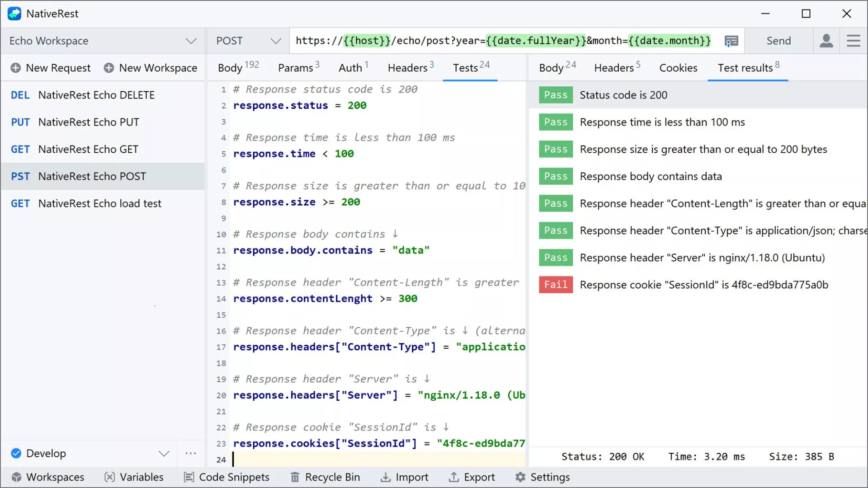
Task: Click the New Request plus icon
Action: tap(16, 68)
